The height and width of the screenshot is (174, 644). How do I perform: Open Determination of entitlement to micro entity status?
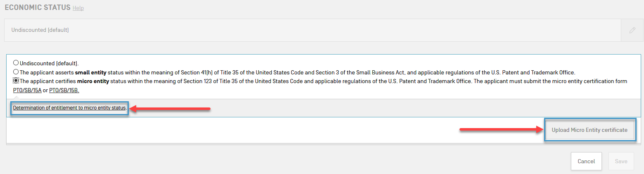(x=69, y=108)
